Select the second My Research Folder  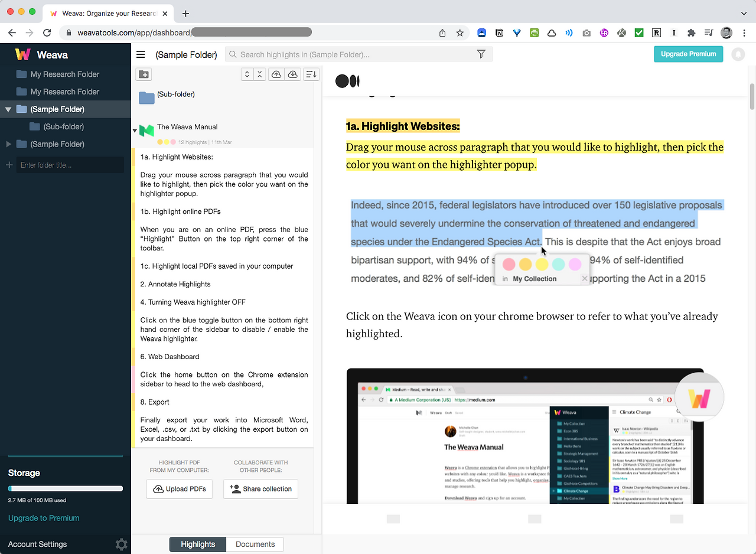(65, 92)
